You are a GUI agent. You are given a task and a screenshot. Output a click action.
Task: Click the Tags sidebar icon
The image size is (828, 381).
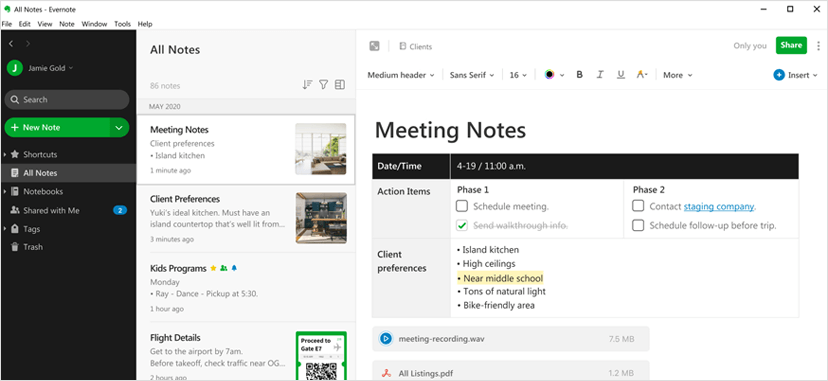15,229
